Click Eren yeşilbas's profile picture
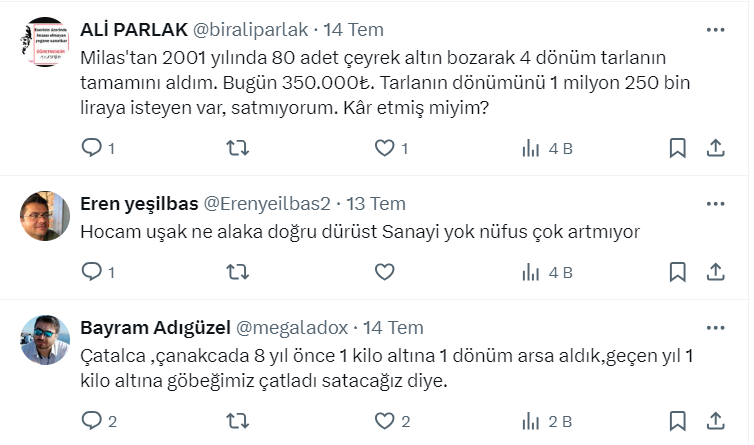 pos(45,216)
